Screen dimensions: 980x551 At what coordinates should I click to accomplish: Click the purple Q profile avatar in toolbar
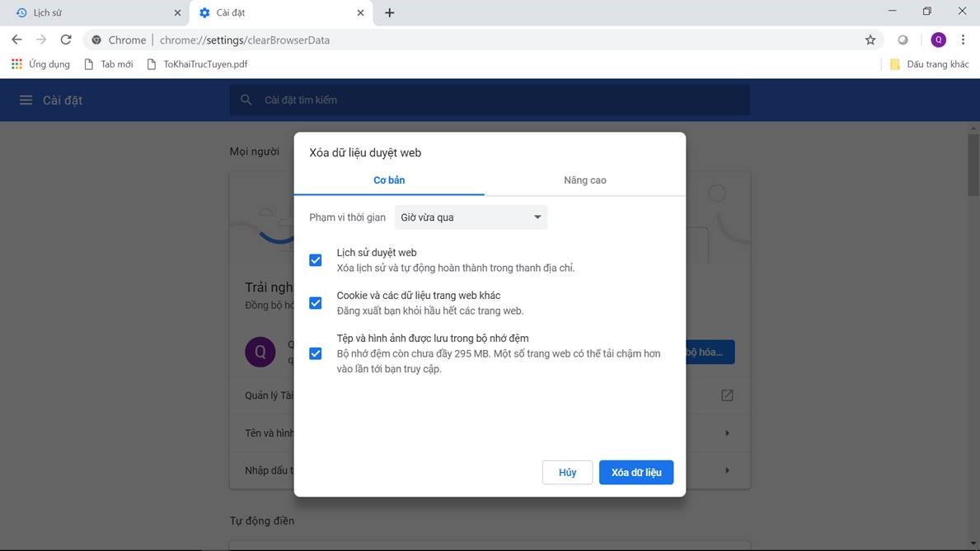click(x=938, y=40)
